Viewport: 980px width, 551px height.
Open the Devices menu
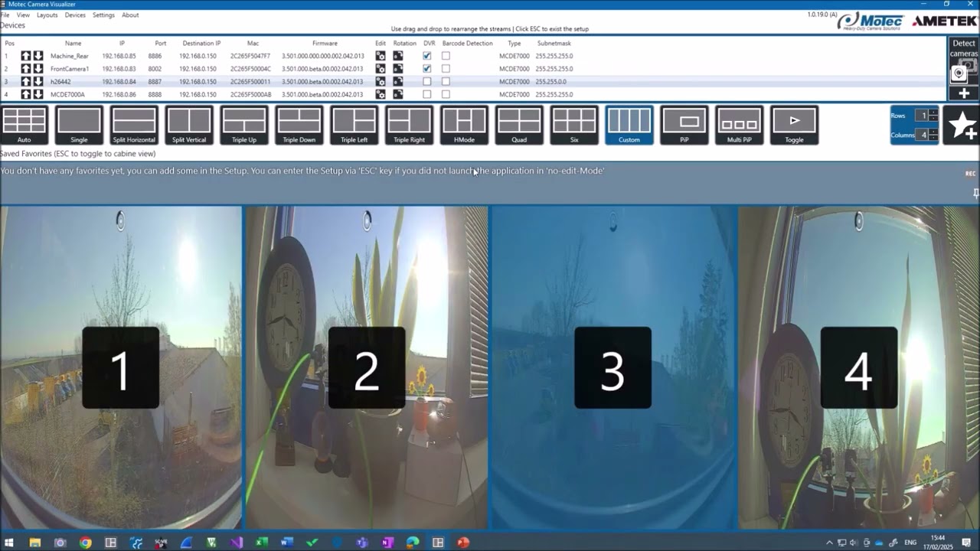pos(75,15)
